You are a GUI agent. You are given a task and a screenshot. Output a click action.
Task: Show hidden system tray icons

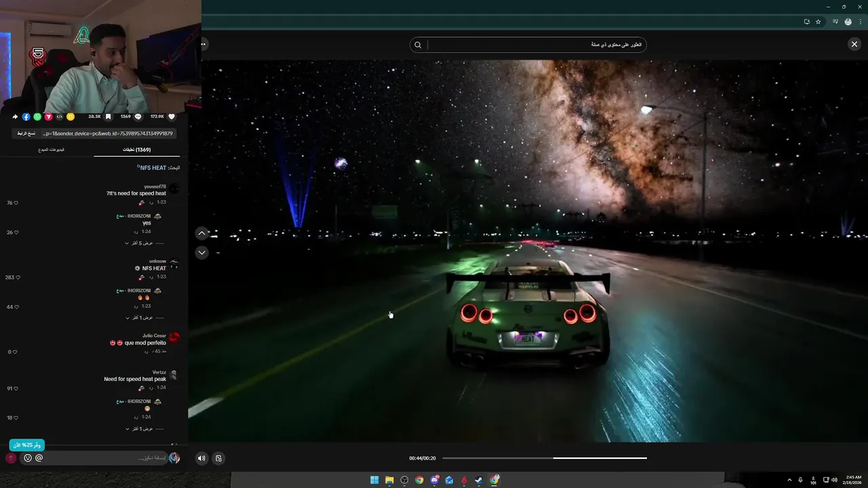pos(789,480)
